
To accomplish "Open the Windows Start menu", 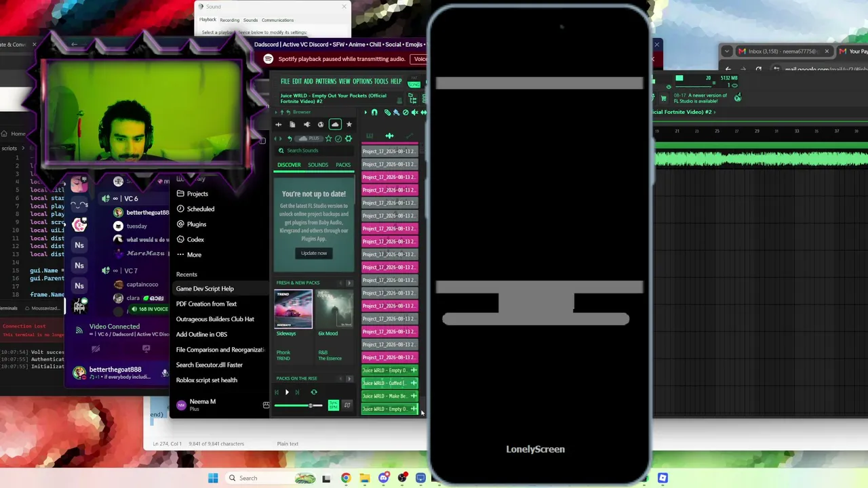I will pos(213,479).
